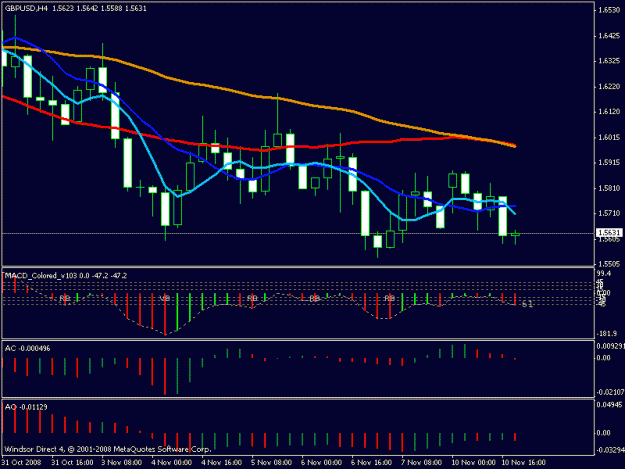Click the current price tag 1.5631
Image resolution: width=625 pixels, height=469 pixels.
[x=609, y=232]
